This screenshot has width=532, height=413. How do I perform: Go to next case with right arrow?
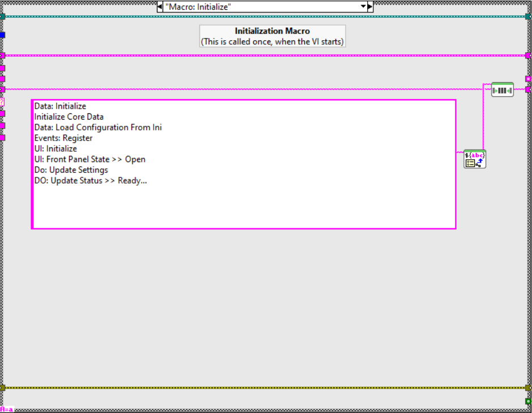[x=371, y=6]
